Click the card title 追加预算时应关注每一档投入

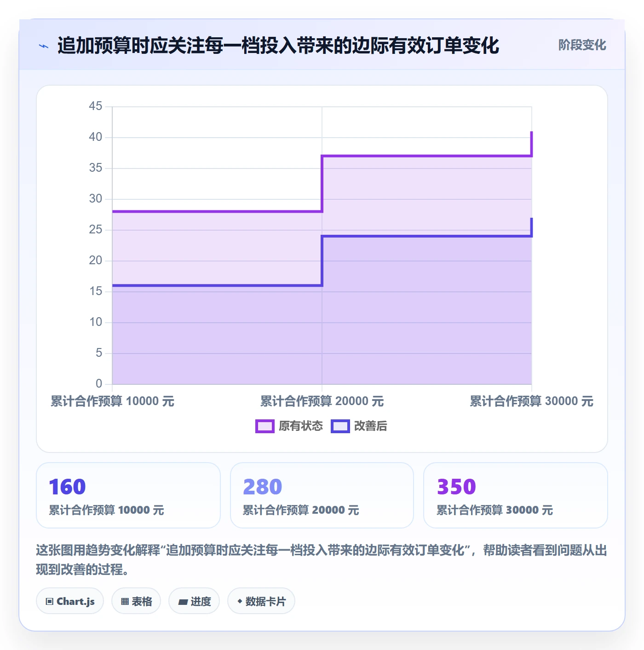pos(278,46)
